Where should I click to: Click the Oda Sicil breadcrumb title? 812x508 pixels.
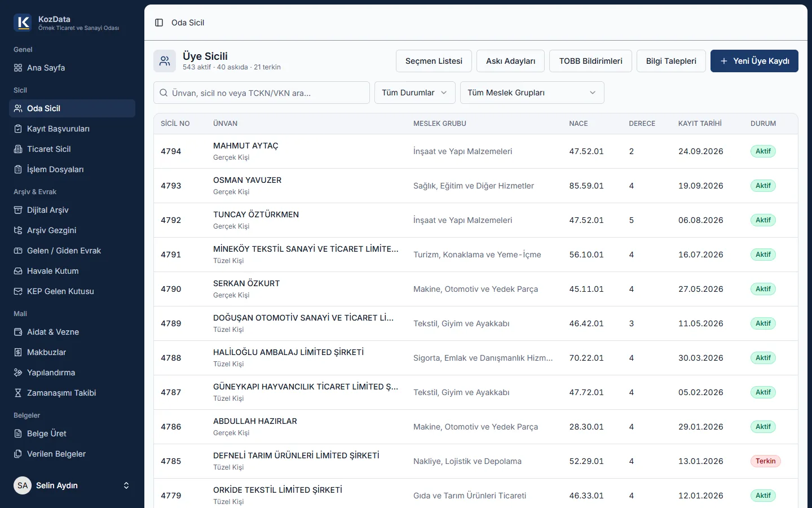[188, 23]
